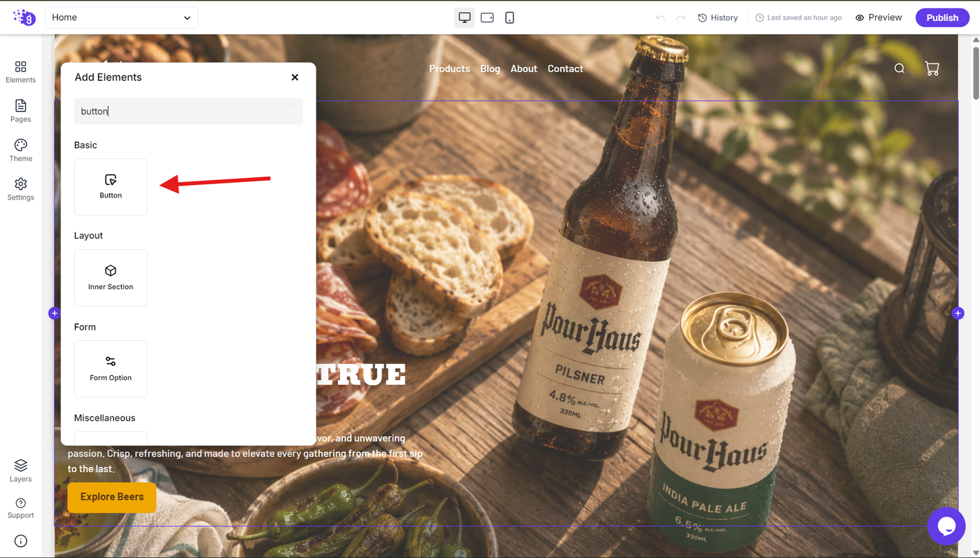Expand the Home page dropdown
The height and width of the screenshot is (558, 980).
click(121, 18)
